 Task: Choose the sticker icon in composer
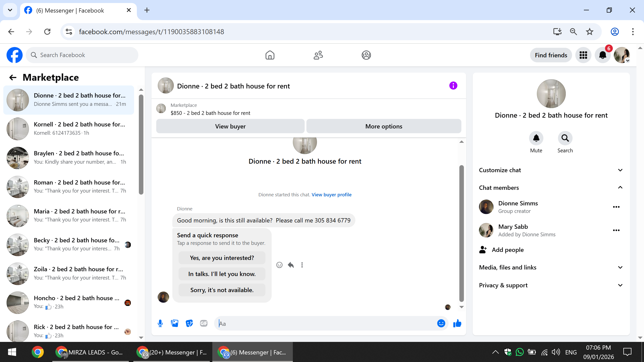[189, 323]
